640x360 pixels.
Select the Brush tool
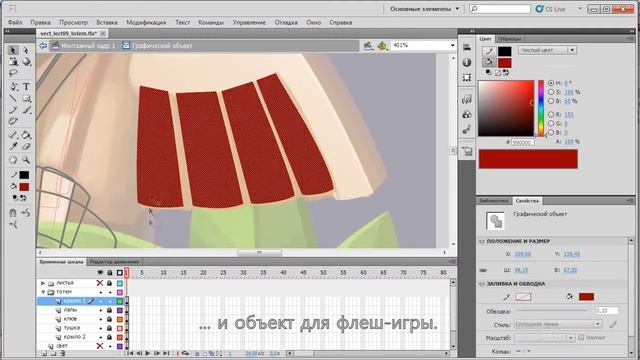[26, 110]
